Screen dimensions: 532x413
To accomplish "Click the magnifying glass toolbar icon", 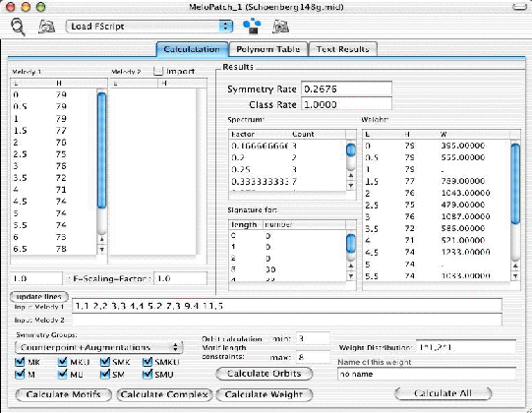I will tap(18, 27).
